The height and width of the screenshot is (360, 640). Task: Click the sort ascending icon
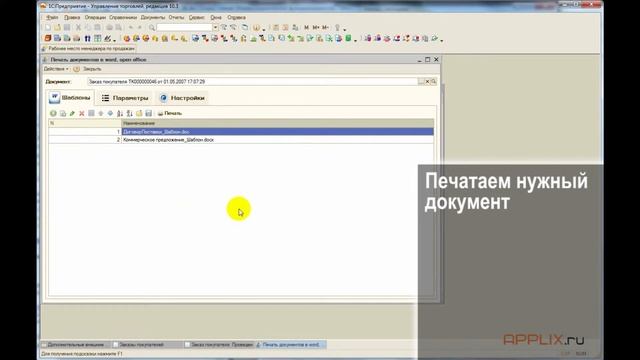point(120,113)
